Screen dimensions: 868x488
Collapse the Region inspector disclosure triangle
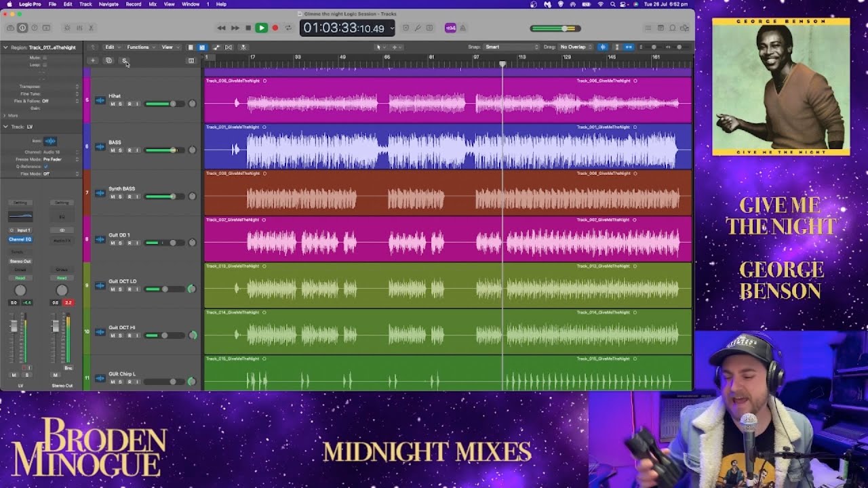[5, 47]
